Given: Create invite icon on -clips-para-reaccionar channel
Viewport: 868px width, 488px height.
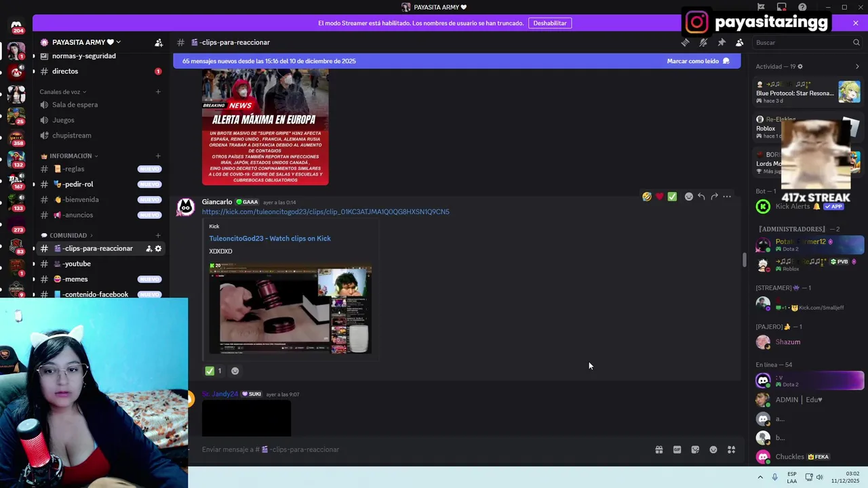Looking at the screenshot, I should [149, 249].
